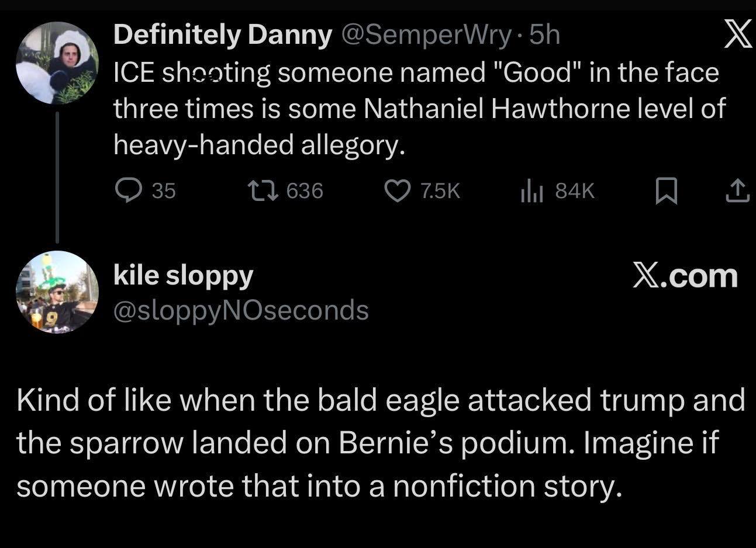Open the @sloppyNOseconds profile handle
Viewport: 756px width, 548px height.
click(x=241, y=310)
